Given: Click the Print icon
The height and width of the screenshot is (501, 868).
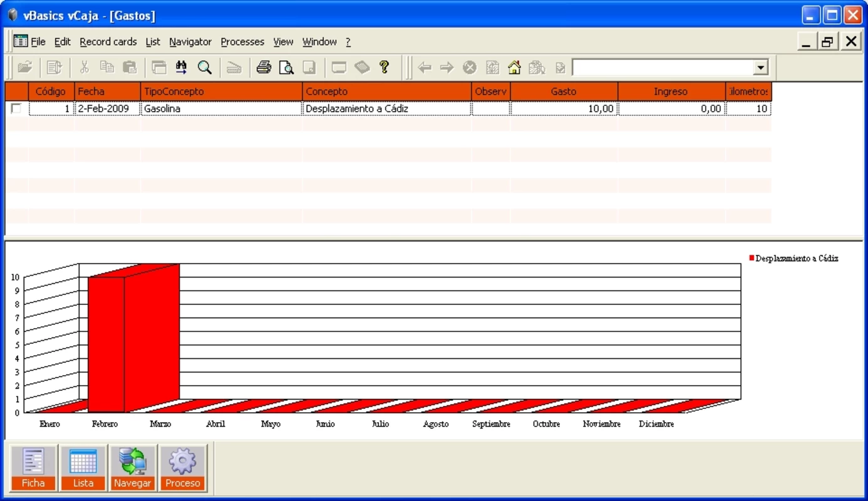Looking at the screenshot, I should 264,67.
